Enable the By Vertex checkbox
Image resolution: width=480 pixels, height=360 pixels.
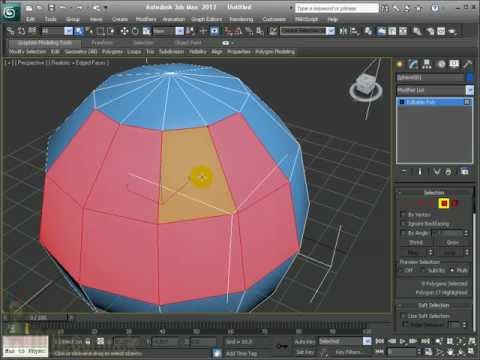tap(403, 214)
